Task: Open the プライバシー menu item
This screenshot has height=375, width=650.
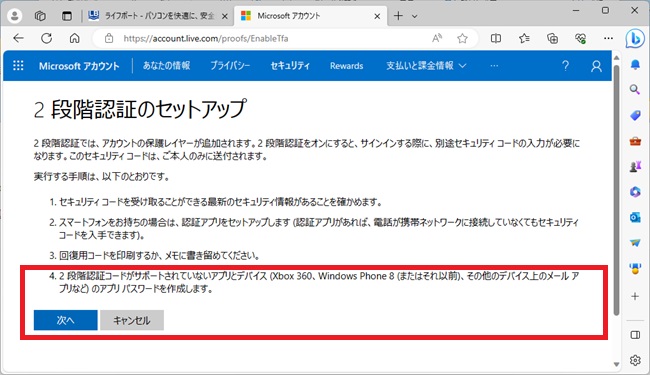Action: point(230,65)
